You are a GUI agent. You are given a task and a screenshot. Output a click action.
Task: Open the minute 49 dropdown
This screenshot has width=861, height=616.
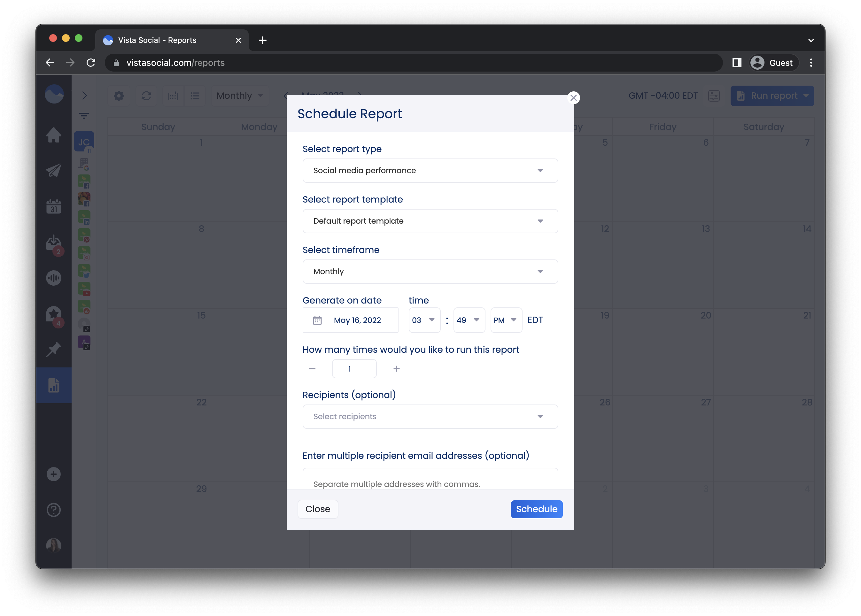pyautogui.click(x=469, y=320)
